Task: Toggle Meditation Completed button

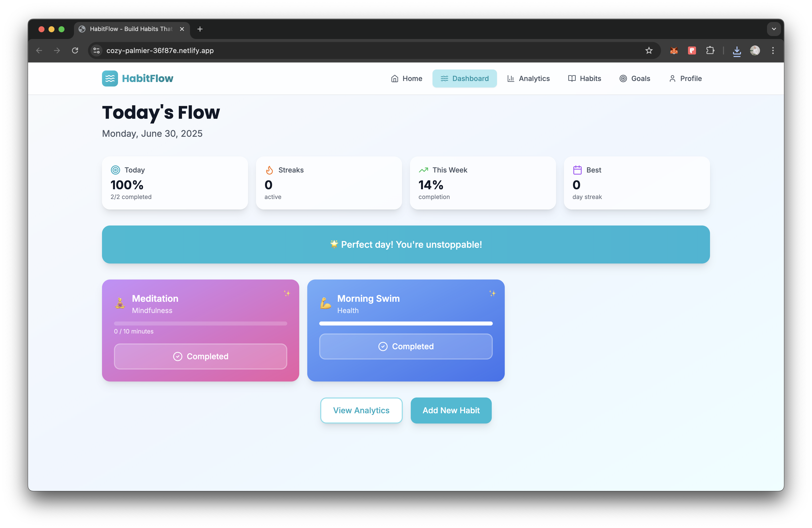Action: [200, 356]
